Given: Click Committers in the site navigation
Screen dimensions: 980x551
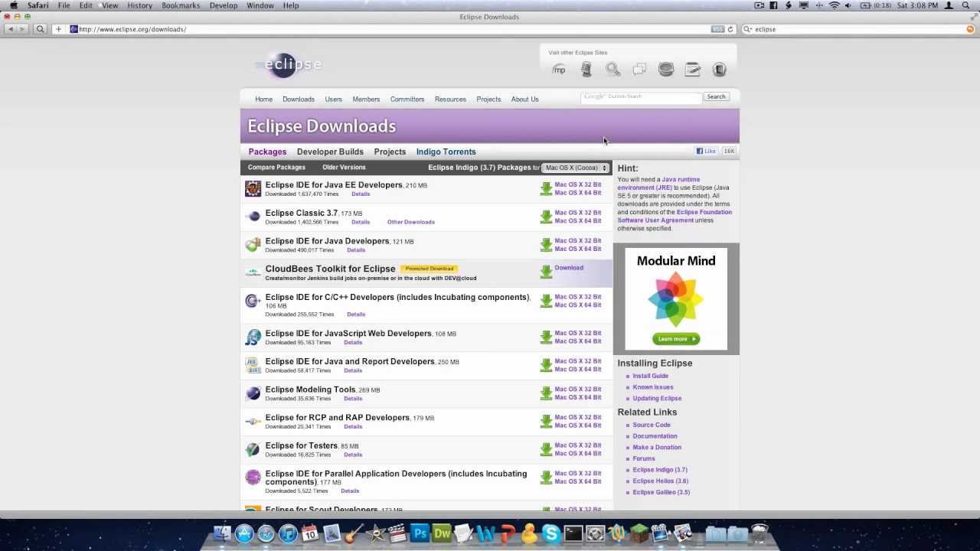Looking at the screenshot, I should click(x=407, y=99).
